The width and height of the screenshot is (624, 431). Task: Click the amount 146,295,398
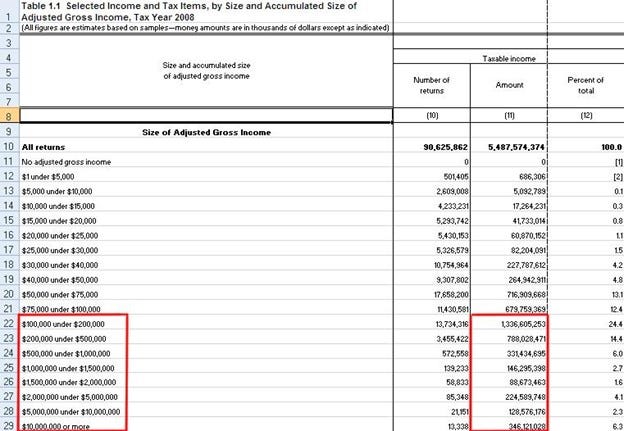click(526, 368)
